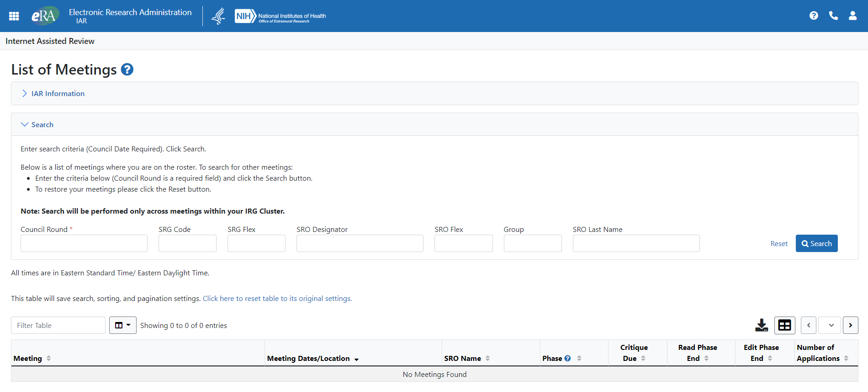Screen dimensions: 868x392
Task: Click 'No Meetings Found' row
Action: tap(434, 374)
